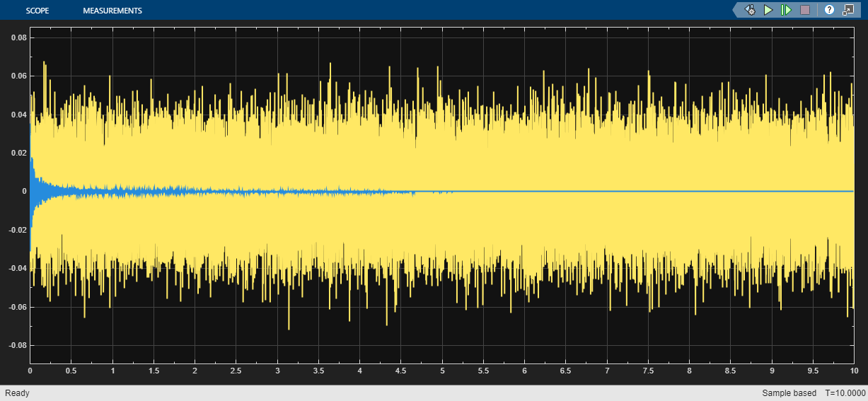Screen dimensions: 868x401
Task: Click the y-axis tick label -0.08
Action: (17, 345)
